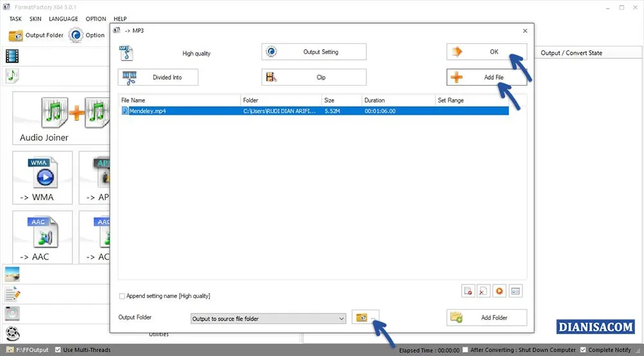The height and width of the screenshot is (356, 644).
Task: Open the OPTION menu
Action: pos(96,19)
